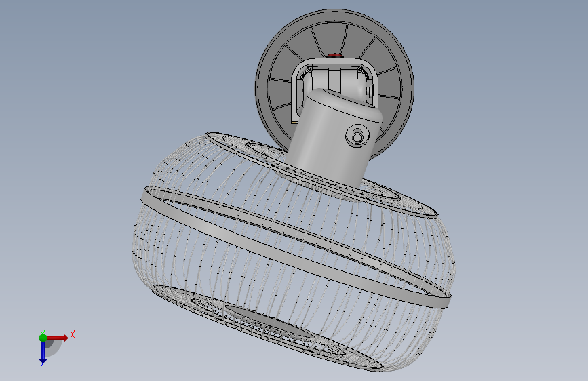Click the round pivot screw on the motor housing
Image resolution: width=588 pixels, height=381 pixels.
pos(357,136)
